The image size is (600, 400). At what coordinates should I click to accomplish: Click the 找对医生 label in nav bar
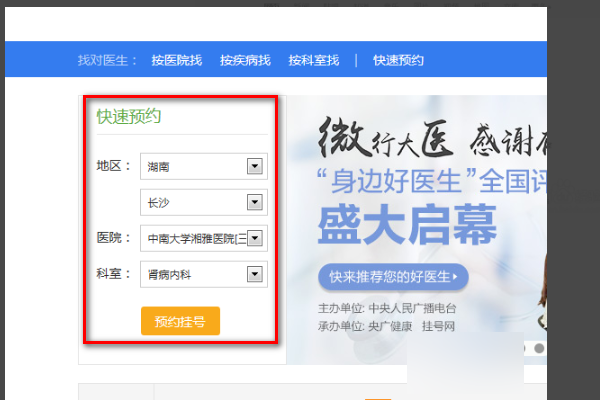coord(107,60)
